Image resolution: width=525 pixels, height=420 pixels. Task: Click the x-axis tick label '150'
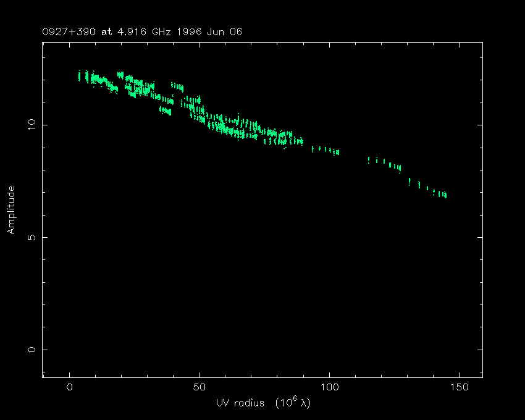(x=459, y=387)
